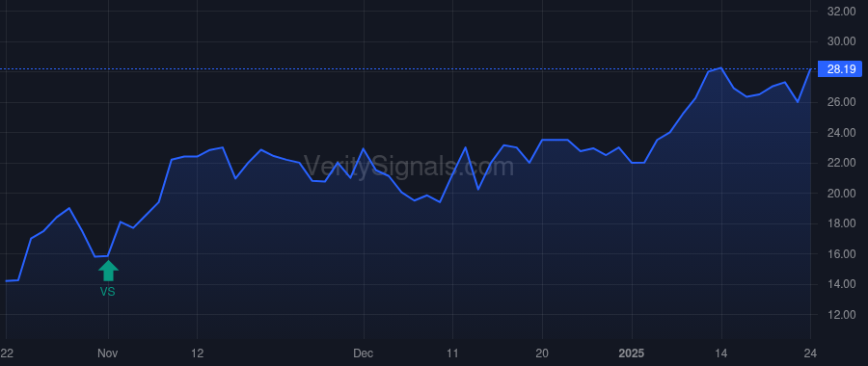The image size is (868, 366).
Task: Click the 2025 date axis label
Action: click(632, 353)
